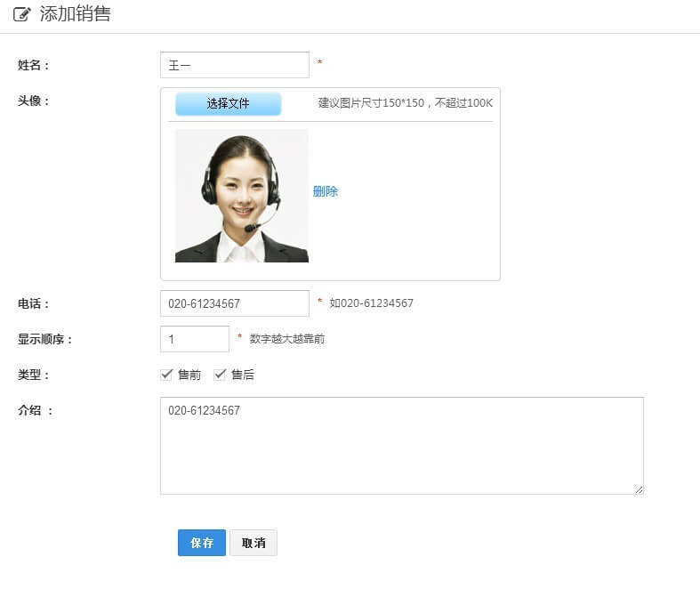Toggle the 售前 checkbox
This screenshot has width=700, height=589.
click(x=166, y=375)
